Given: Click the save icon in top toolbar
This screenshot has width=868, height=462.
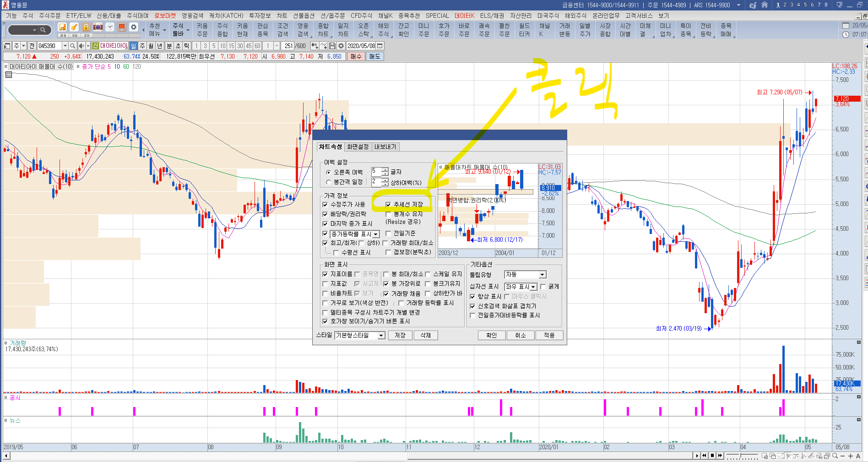Looking at the screenshot, I should (62, 27).
